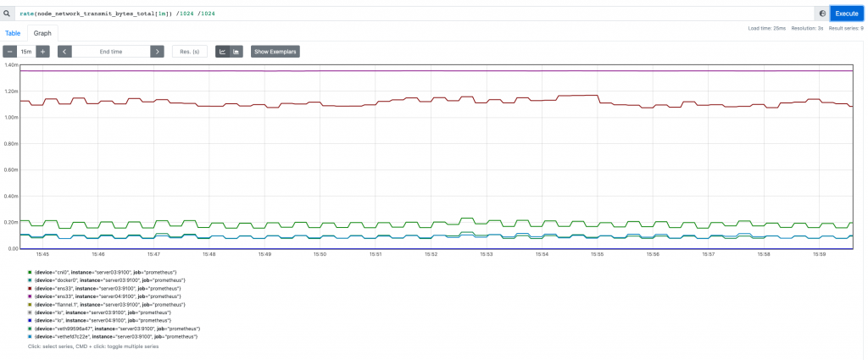
Task: Click the 15m range input
Action: 26,52
